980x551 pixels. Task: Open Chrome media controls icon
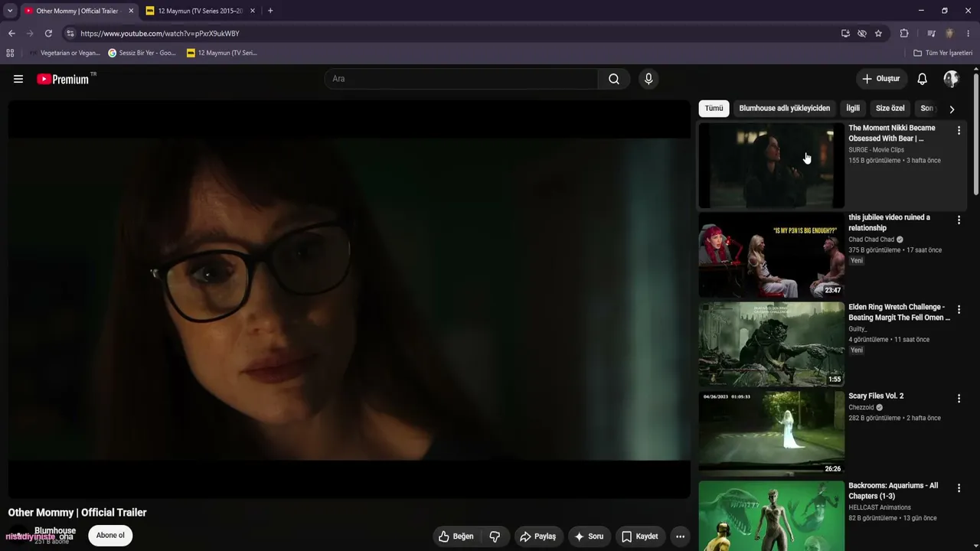[931, 34]
